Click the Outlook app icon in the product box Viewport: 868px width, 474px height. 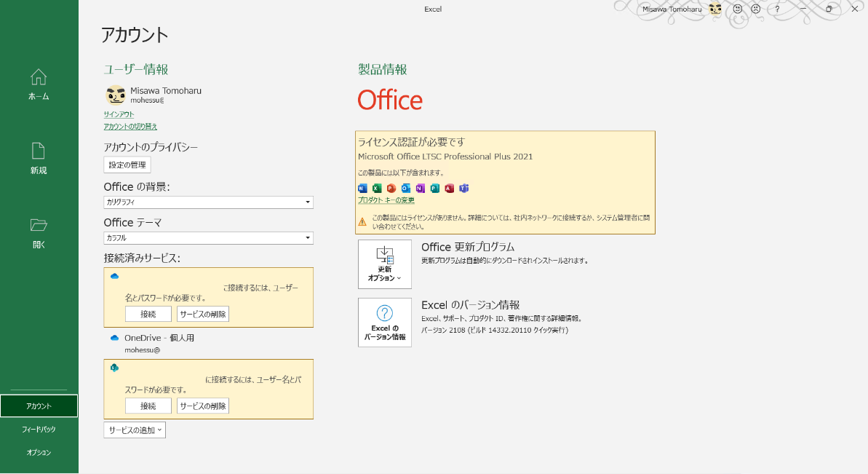(406, 189)
